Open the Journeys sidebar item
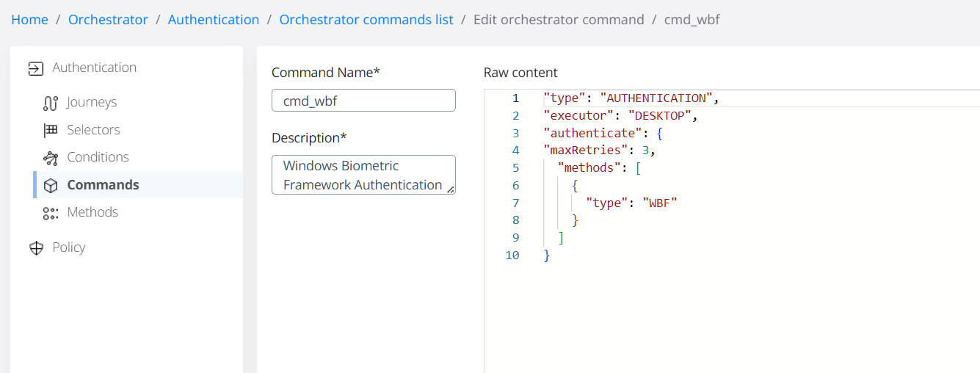980x373 pixels. (91, 103)
